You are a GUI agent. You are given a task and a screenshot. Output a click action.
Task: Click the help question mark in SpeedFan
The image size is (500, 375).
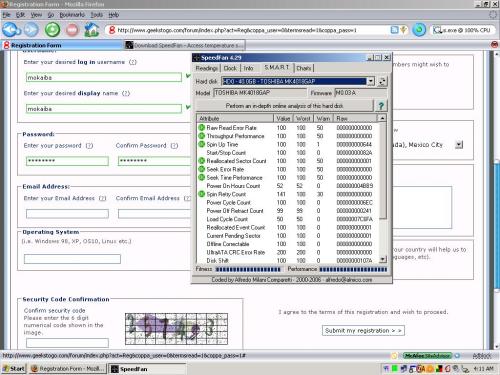(381, 106)
